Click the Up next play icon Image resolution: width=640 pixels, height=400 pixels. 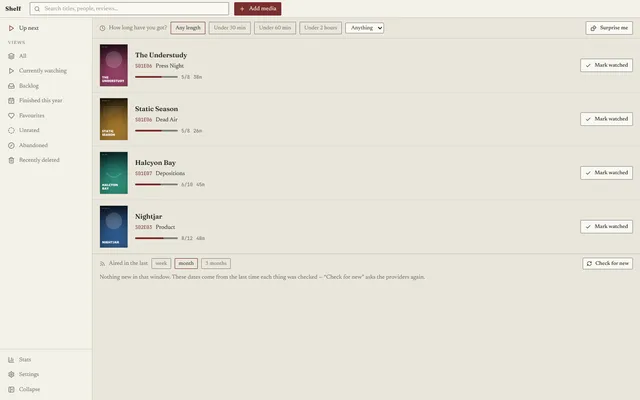pos(11,28)
